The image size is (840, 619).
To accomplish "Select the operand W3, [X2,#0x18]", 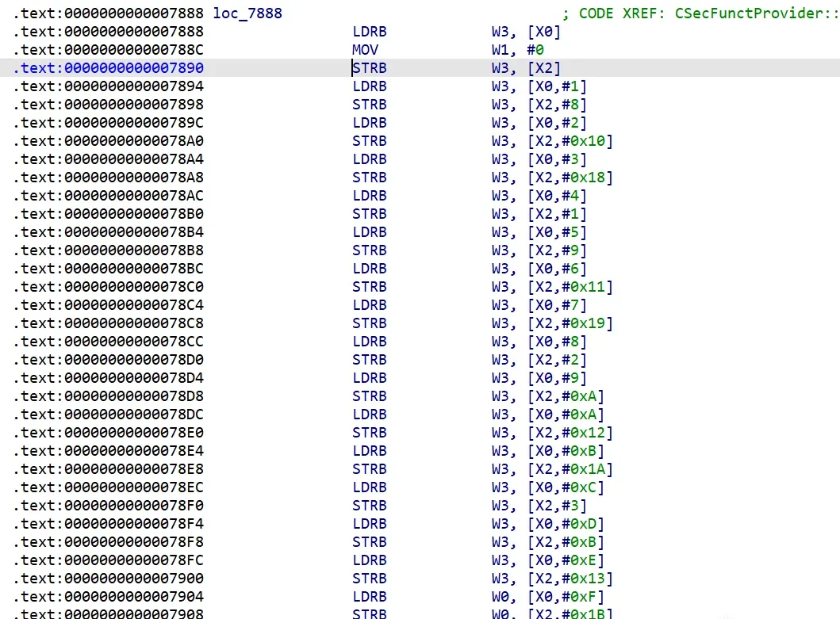I will [552, 178].
